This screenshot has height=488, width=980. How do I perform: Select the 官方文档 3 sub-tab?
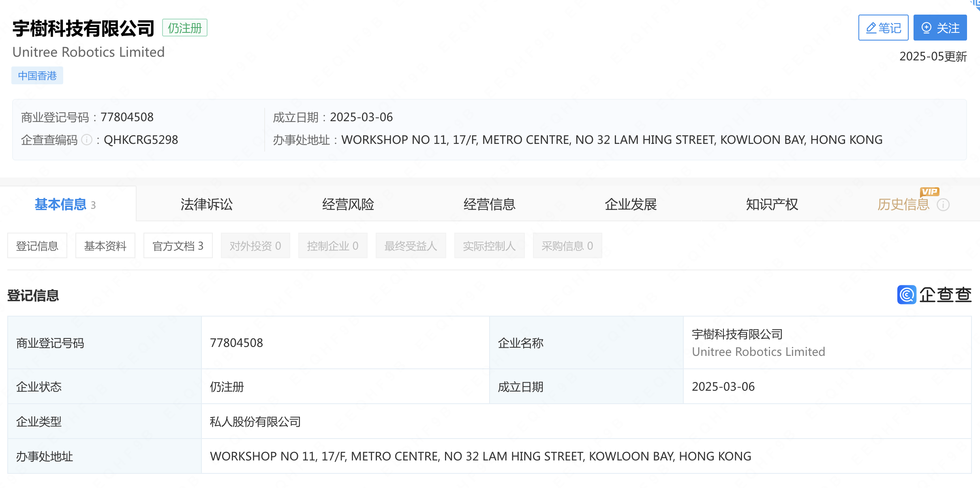pos(178,246)
